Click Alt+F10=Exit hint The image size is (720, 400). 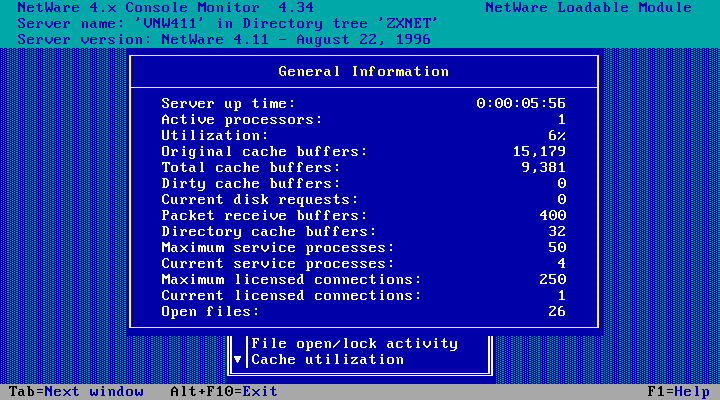tap(224, 392)
